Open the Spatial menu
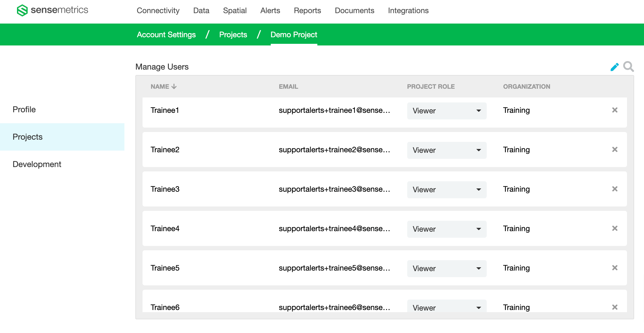The width and height of the screenshot is (644, 333). [x=235, y=10]
